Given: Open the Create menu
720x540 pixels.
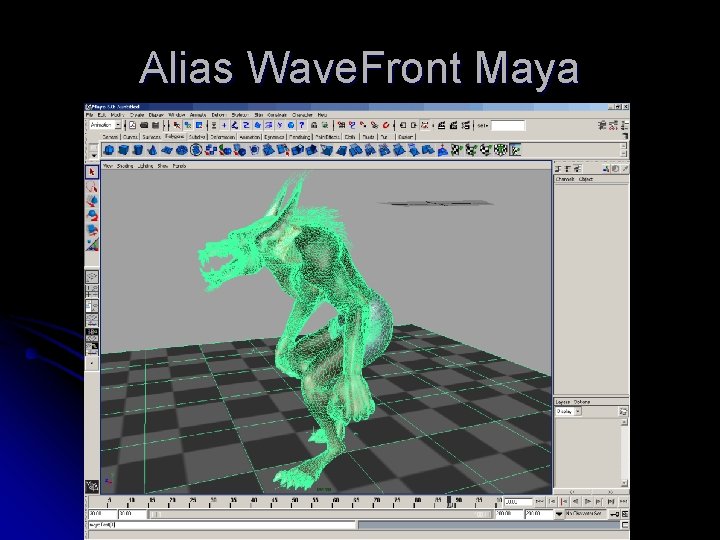Looking at the screenshot, I should coord(137,115).
